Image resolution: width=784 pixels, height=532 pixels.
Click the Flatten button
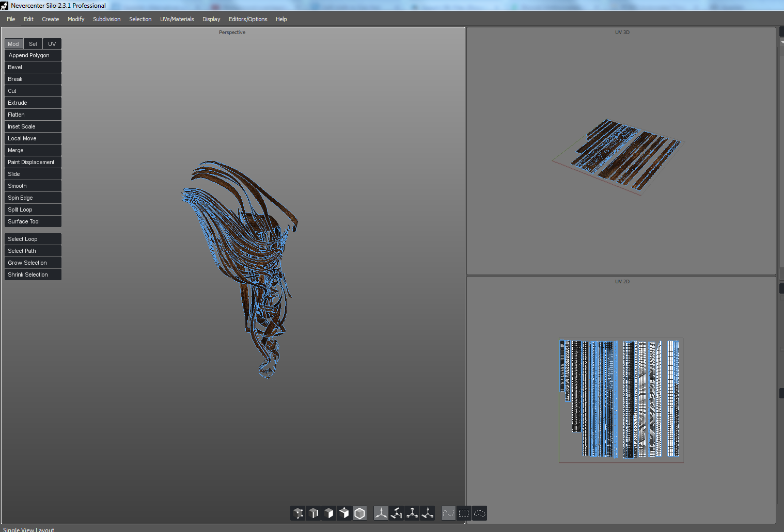(33, 115)
